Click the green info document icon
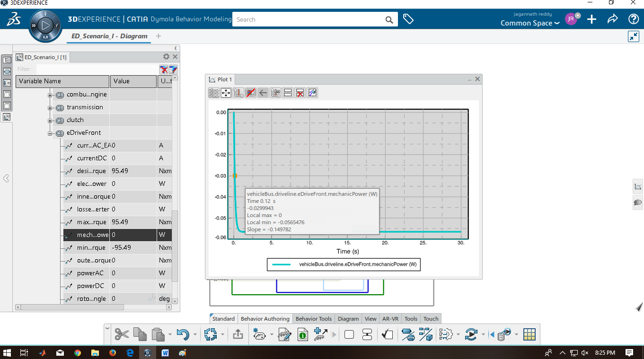Image resolution: width=644 pixels, height=359 pixels. pos(303,335)
